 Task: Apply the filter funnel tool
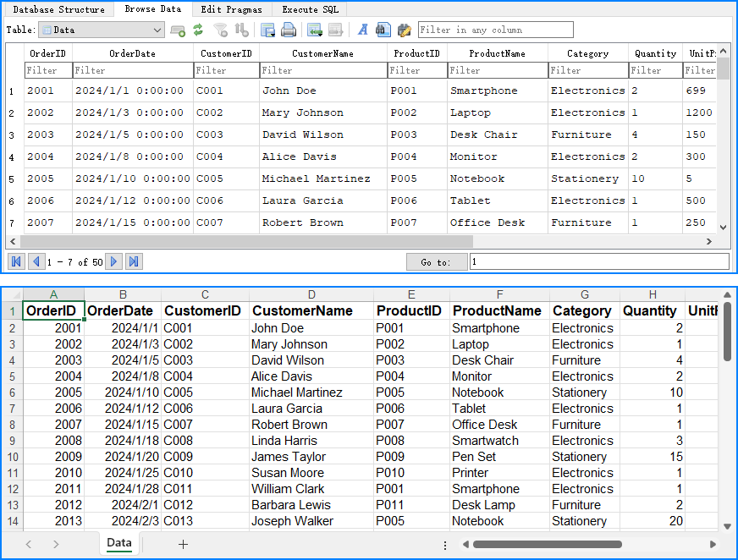[222, 30]
